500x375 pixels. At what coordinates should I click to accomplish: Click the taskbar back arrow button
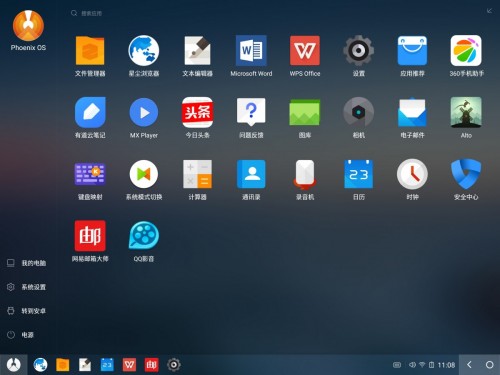tap(469, 365)
